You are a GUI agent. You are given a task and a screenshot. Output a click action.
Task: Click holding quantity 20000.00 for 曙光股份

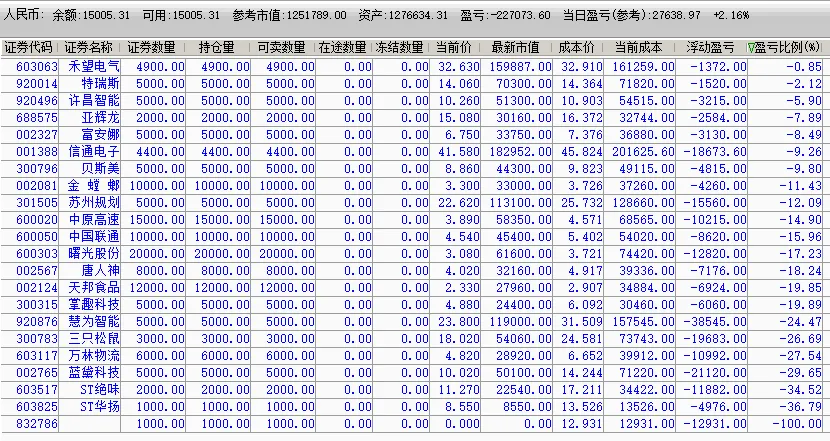pos(222,254)
